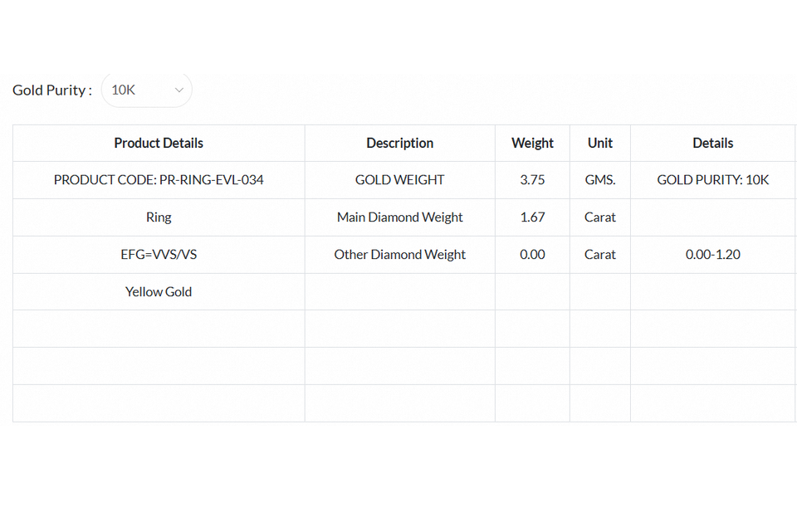Click the 0.00-1.20 details cell
This screenshot has height=532, width=797.
712,254
